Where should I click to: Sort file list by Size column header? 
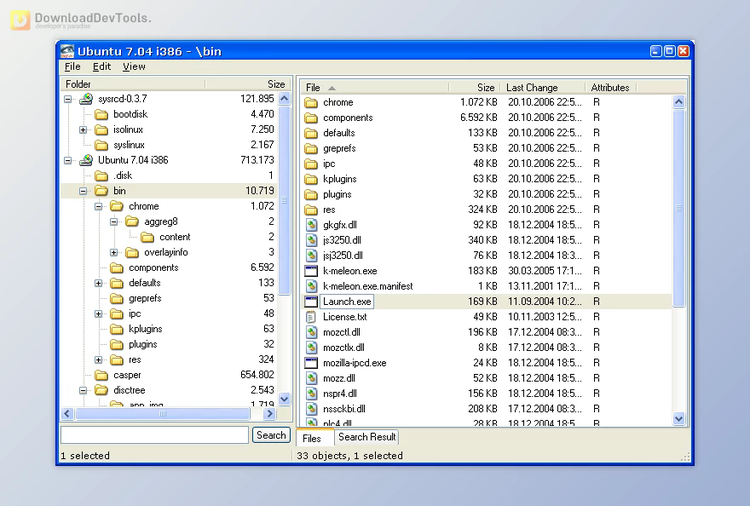point(474,88)
